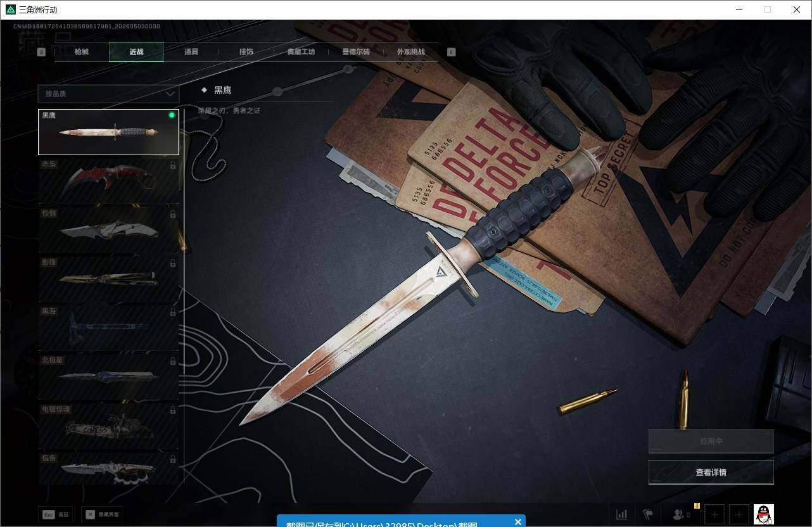812x527 pixels.
Task: Click the Q previous-tab key icon
Action: 41,53
